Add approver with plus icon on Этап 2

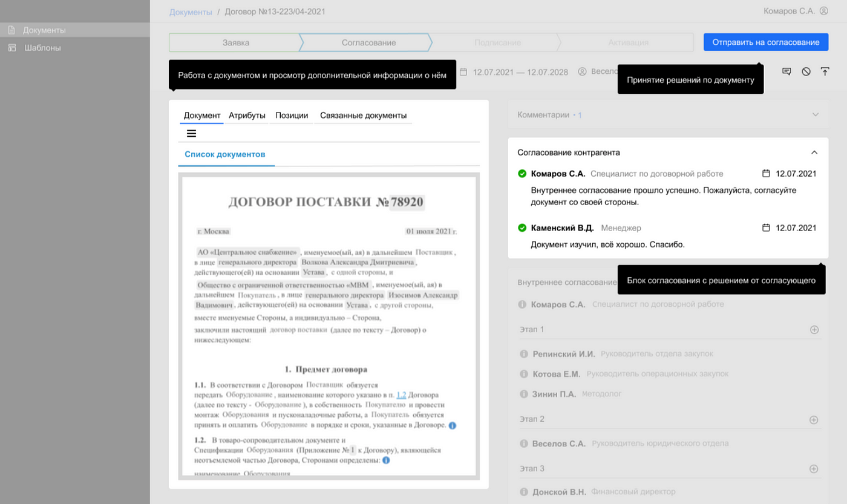[x=814, y=419]
